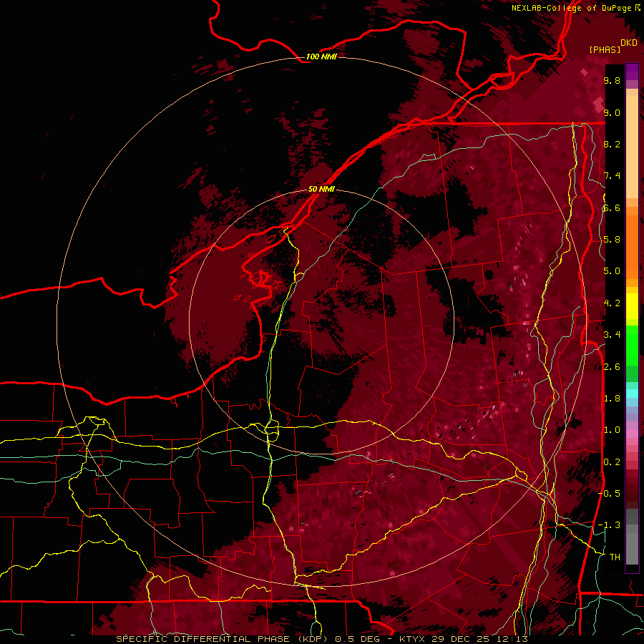
Task: Click the TH threshold label
Action: click(615, 557)
